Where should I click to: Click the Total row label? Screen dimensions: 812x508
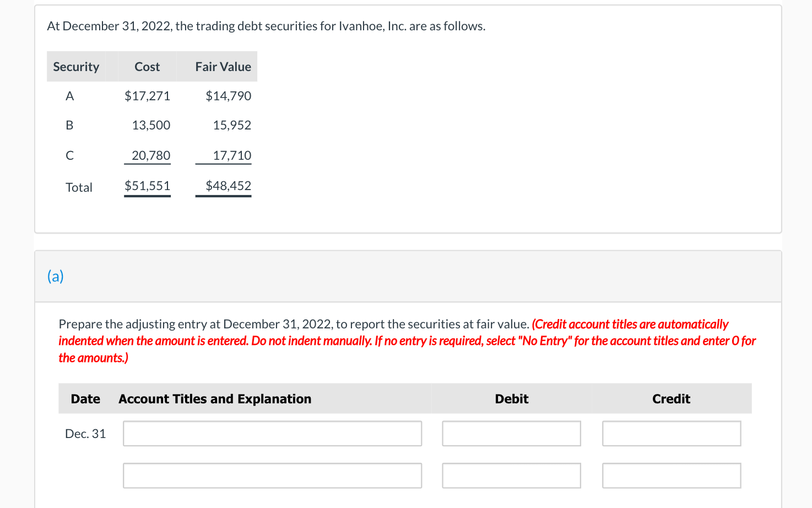click(x=79, y=187)
